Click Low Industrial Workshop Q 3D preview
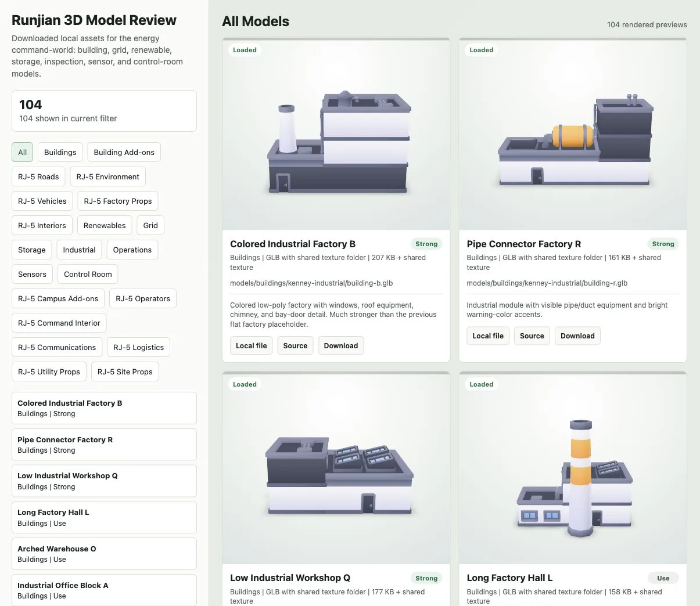The height and width of the screenshot is (606, 700). tap(336, 469)
